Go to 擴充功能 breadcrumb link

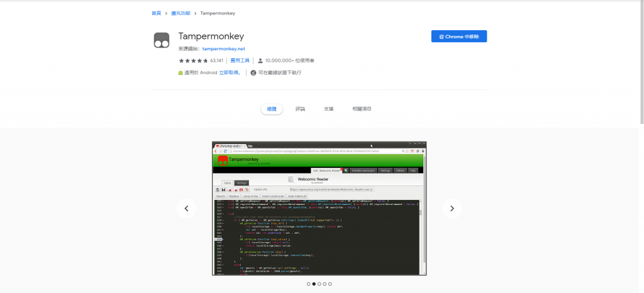tap(180, 14)
